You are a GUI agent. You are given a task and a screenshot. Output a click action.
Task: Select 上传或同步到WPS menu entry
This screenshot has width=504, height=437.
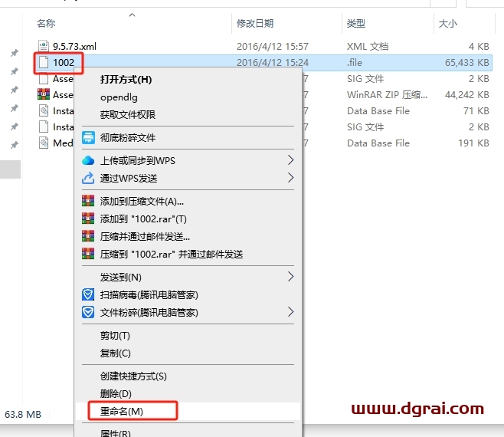coord(138,160)
